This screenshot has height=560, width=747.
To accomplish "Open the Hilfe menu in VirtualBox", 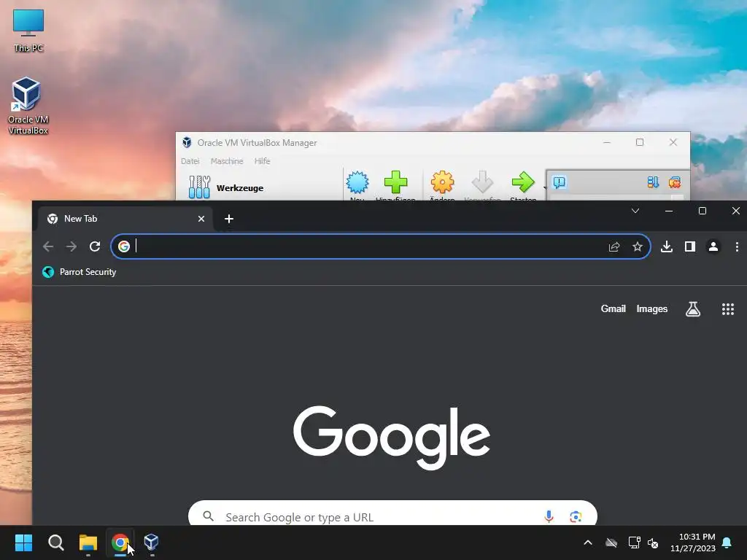I will click(x=262, y=161).
